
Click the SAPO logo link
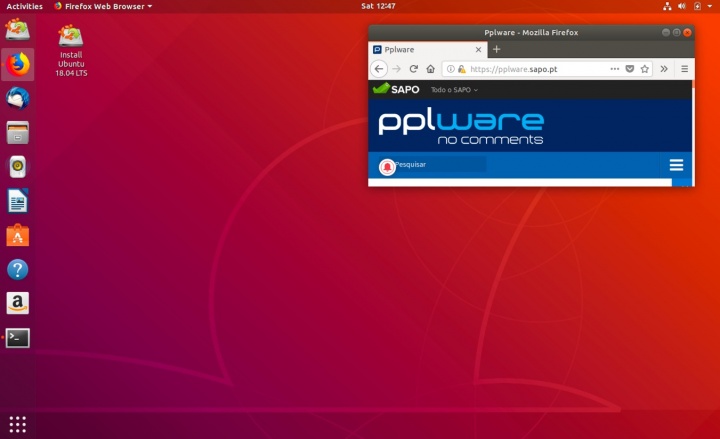click(x=396, y=89)
